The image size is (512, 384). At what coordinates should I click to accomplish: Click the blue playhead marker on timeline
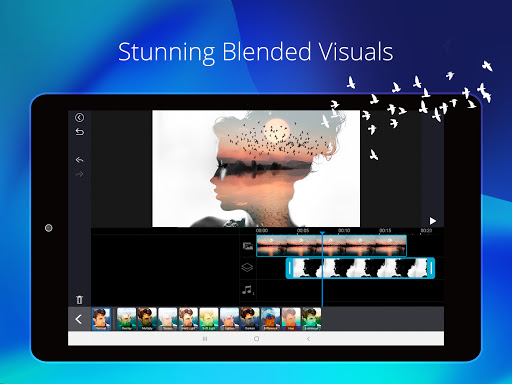pos(322,233)
